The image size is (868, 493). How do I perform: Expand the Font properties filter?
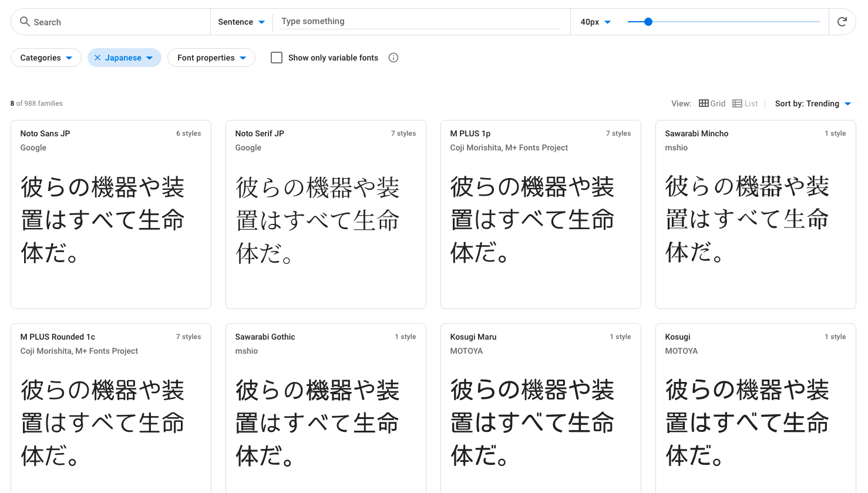pos(211,58)
